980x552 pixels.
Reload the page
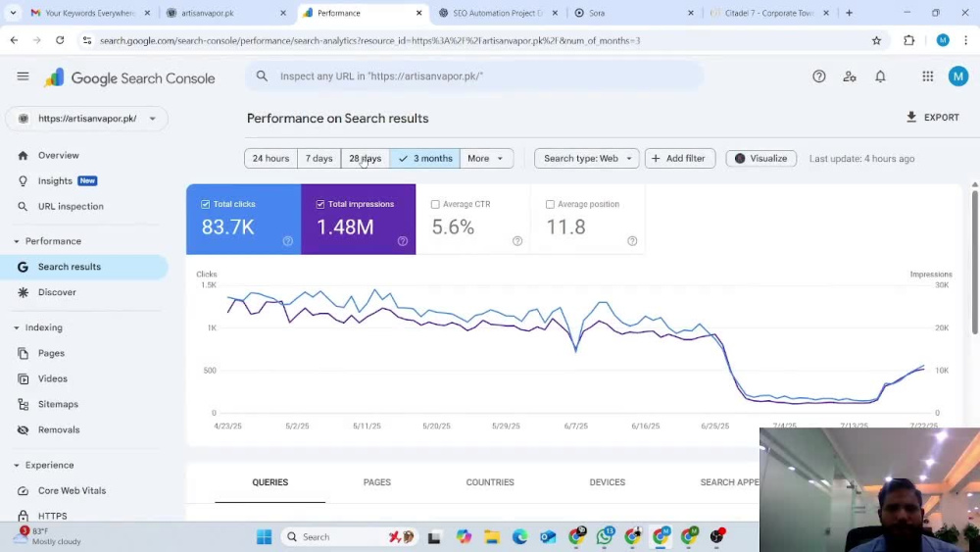click(x=60, y=40)
